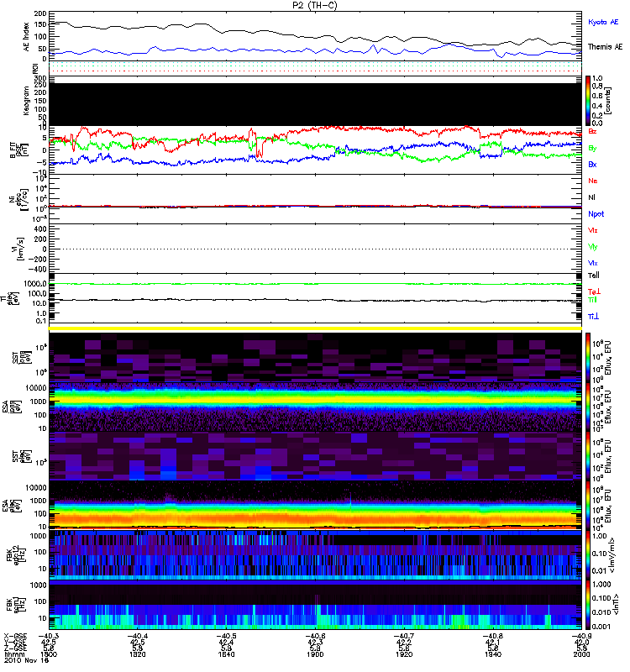The image size is (630, 672).
Task: Click the ESA electron energy spectrogram panel
Action: click(x=315, y=505)
